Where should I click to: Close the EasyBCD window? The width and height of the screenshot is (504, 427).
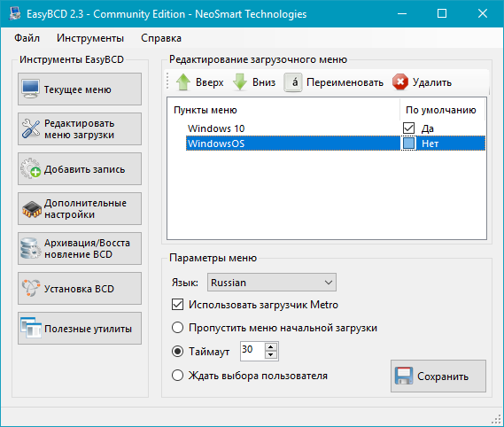(x=483, y=13)
